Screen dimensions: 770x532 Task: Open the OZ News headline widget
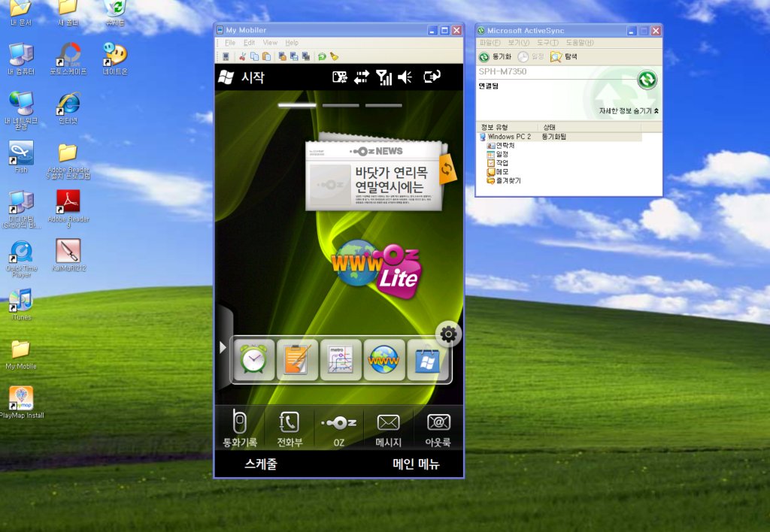[373, 176]
